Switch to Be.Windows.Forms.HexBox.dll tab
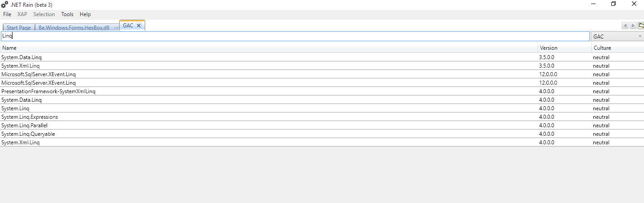 pyautogui.click(x=74, y=27)
